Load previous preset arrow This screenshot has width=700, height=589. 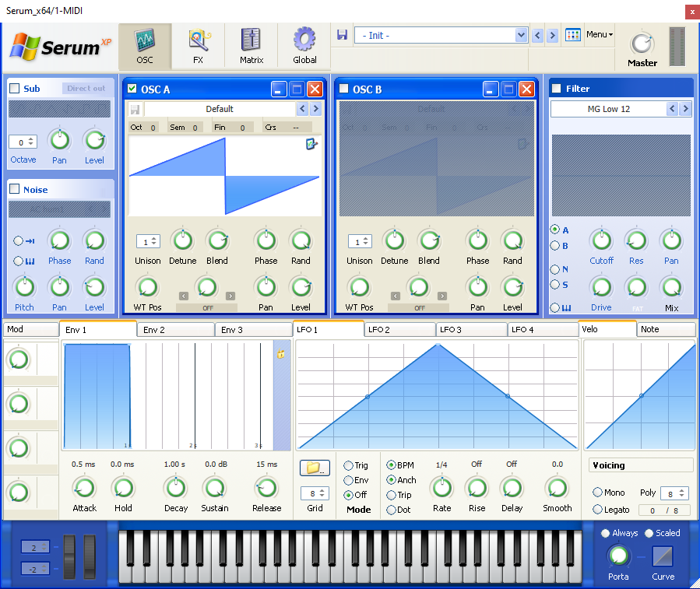(x=538, y=35)
